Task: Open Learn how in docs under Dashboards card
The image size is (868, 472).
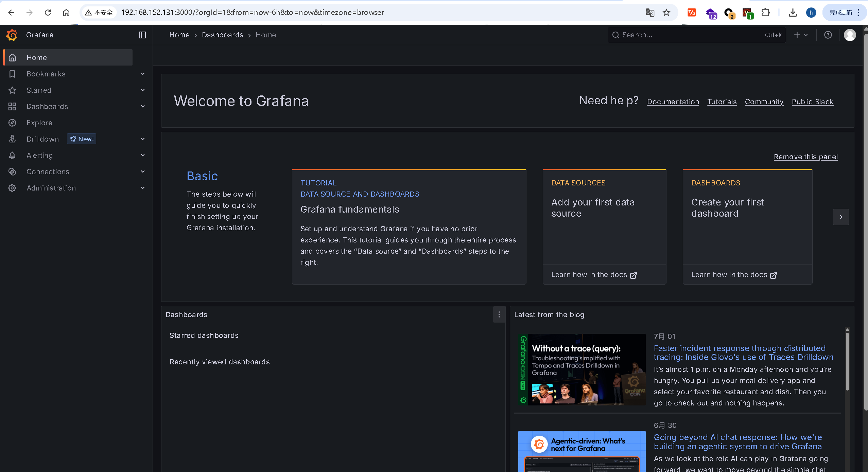Action: click(x=734, y=275)
